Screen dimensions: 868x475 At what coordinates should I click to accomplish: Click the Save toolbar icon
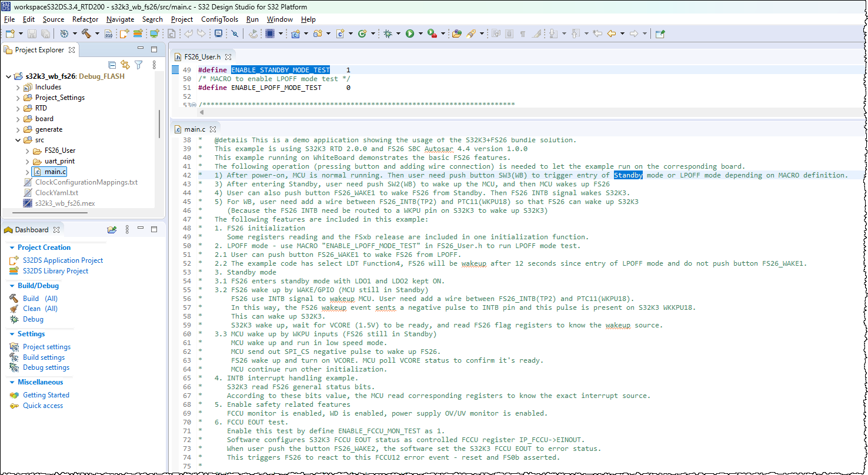pyautogui.click(x=31, y=34)
